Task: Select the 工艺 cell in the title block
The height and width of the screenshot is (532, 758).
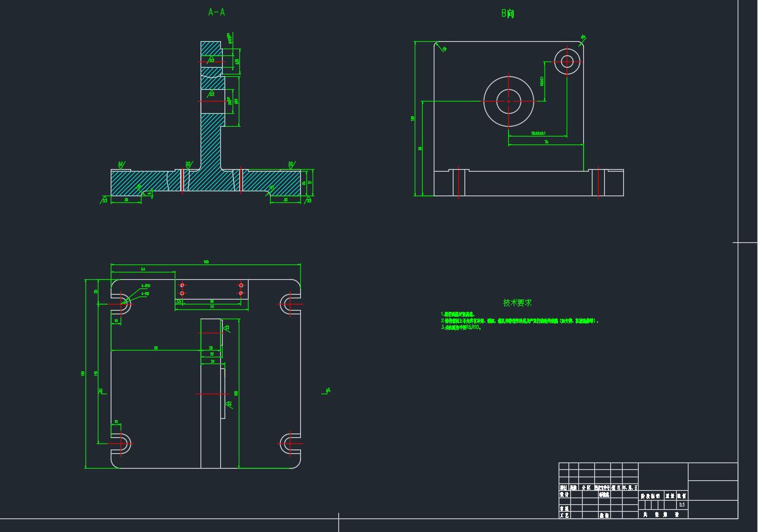Action: point(564,515)
